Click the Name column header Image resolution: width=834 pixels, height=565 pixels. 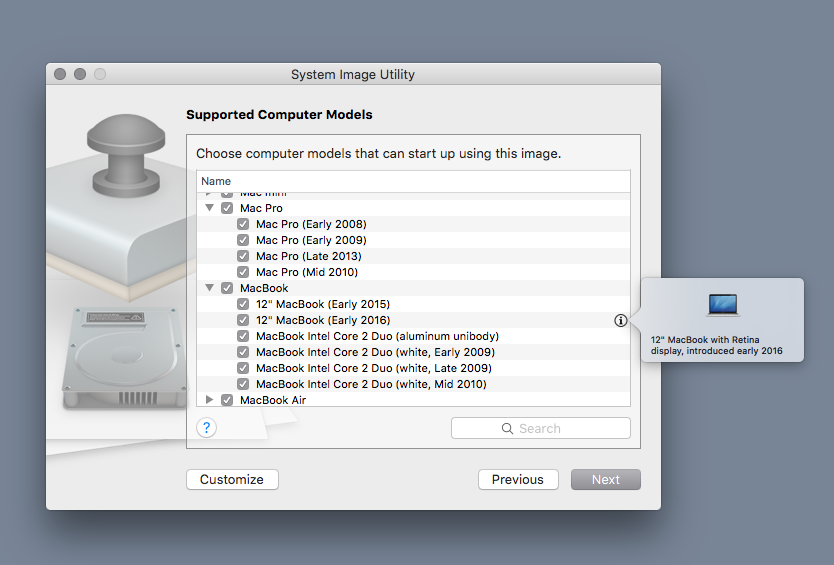pos(413,181)
